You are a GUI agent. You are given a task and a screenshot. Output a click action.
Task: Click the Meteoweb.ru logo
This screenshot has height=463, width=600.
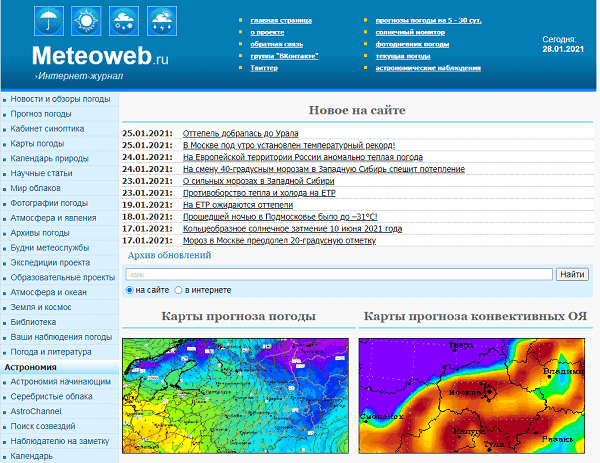[100, 56]
